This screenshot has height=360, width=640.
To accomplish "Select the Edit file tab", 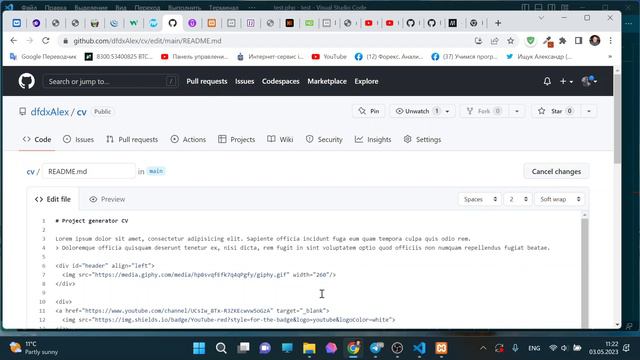I will point(53,199).
